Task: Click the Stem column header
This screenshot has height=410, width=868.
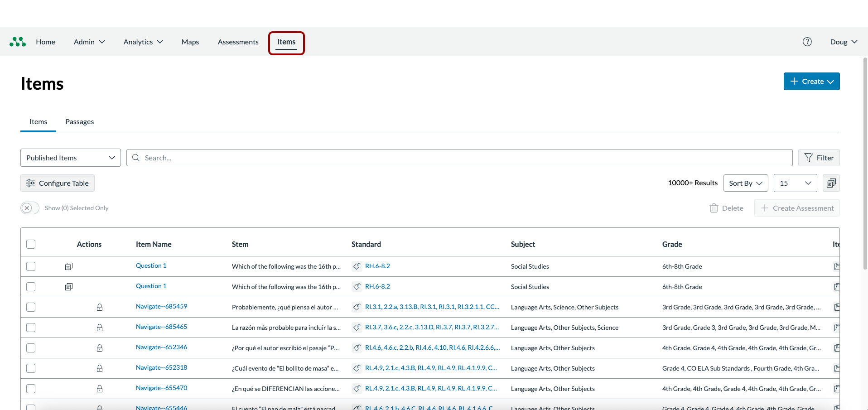Action: click(240, 244)
